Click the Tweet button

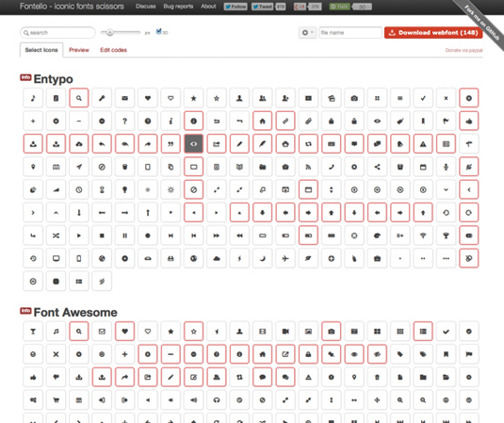tap(262, 7)
